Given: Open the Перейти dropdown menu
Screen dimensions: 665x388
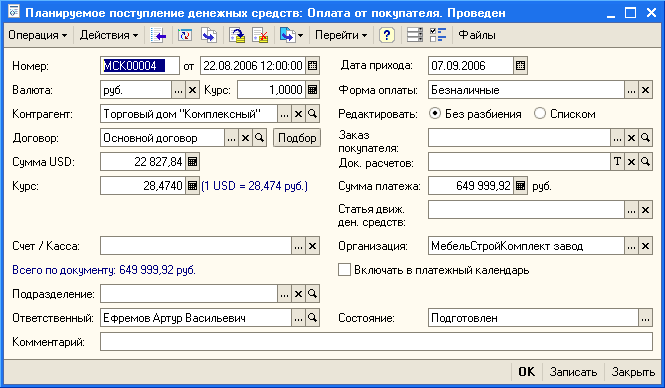Looking at the screenshot, I should point(341,35).
